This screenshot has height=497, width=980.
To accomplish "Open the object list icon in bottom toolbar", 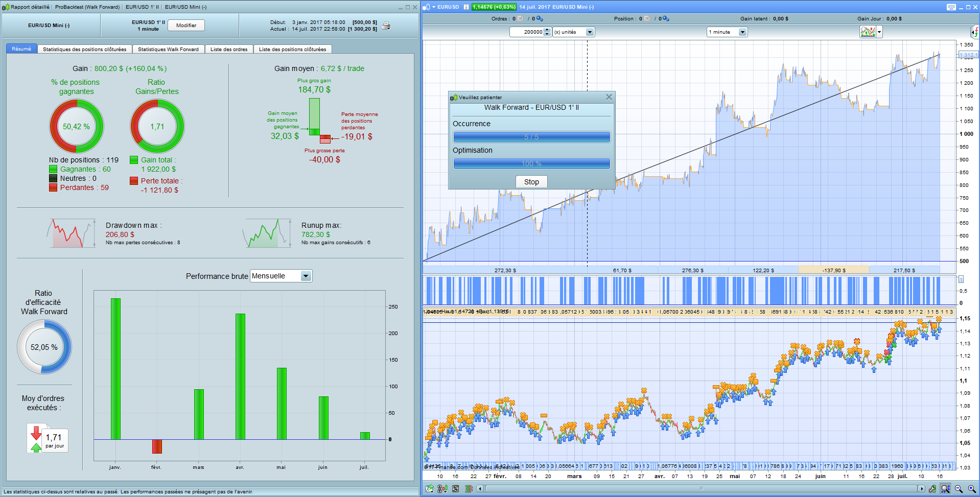I will click(455, 489).
